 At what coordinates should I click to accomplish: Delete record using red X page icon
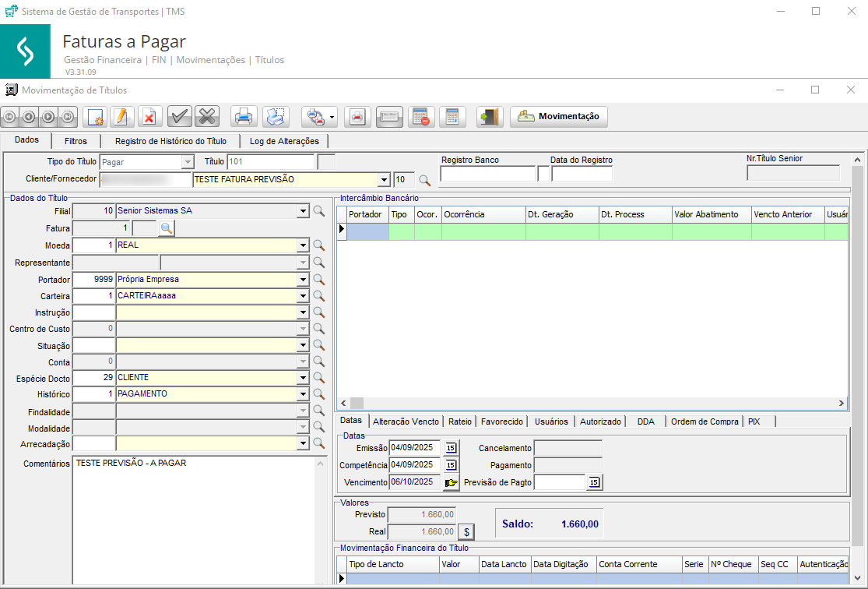click(148, 117)
